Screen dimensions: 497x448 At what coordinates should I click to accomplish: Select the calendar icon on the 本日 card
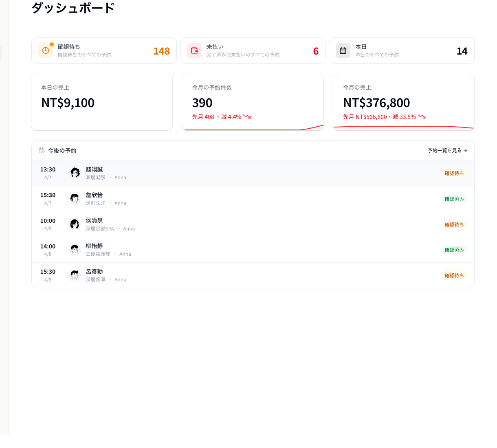pyautogui.click(x=343, y=51)
